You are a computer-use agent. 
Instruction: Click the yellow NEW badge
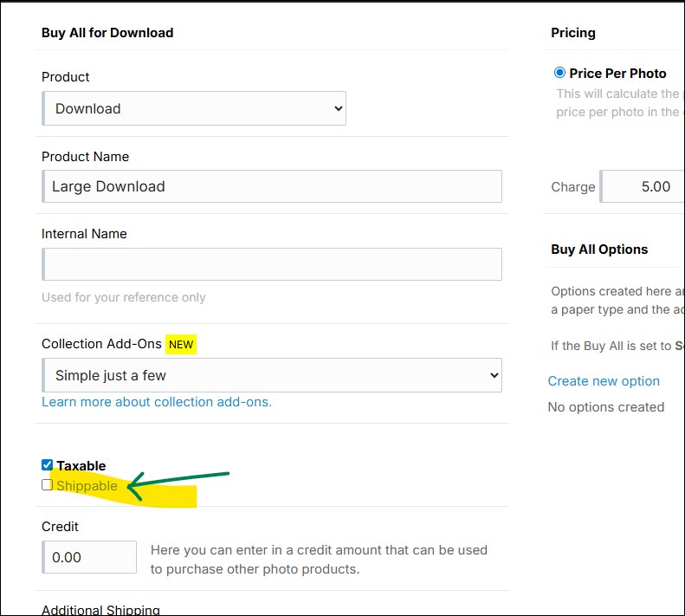coord(181,344)
